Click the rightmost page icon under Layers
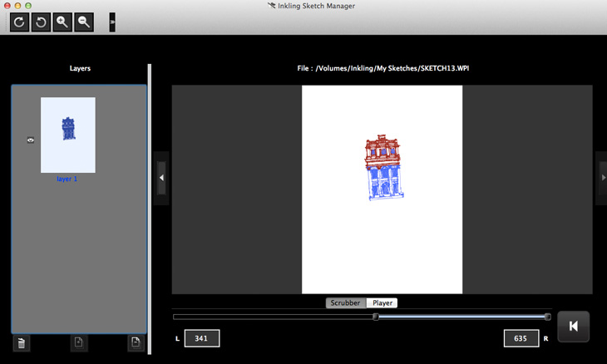This screenshot has width=607, height=364. (x=136, y=342)
